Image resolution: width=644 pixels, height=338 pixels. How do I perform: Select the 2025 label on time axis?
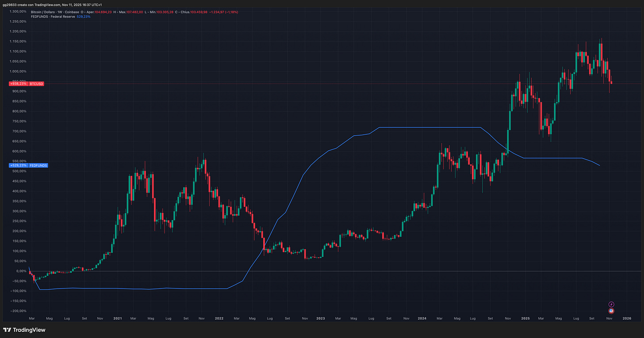point(525,318)
